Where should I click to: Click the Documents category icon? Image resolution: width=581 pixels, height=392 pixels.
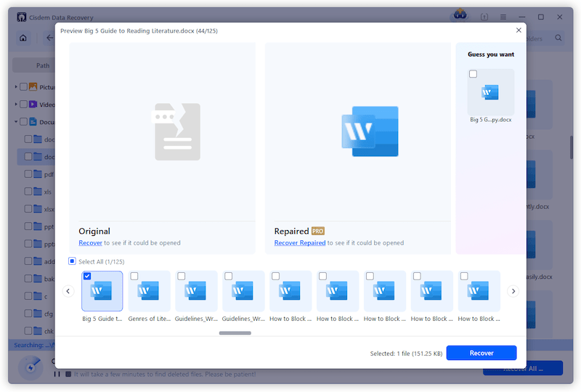33,121
